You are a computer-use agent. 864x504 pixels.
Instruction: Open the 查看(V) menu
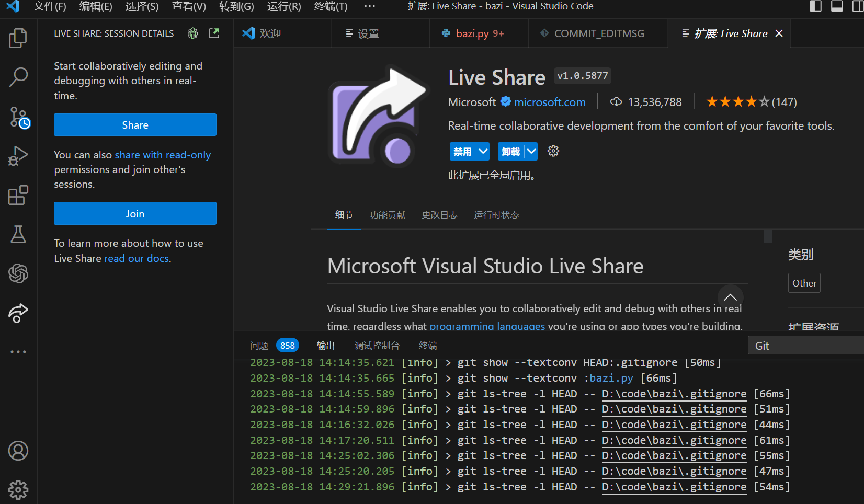[189, 6]
